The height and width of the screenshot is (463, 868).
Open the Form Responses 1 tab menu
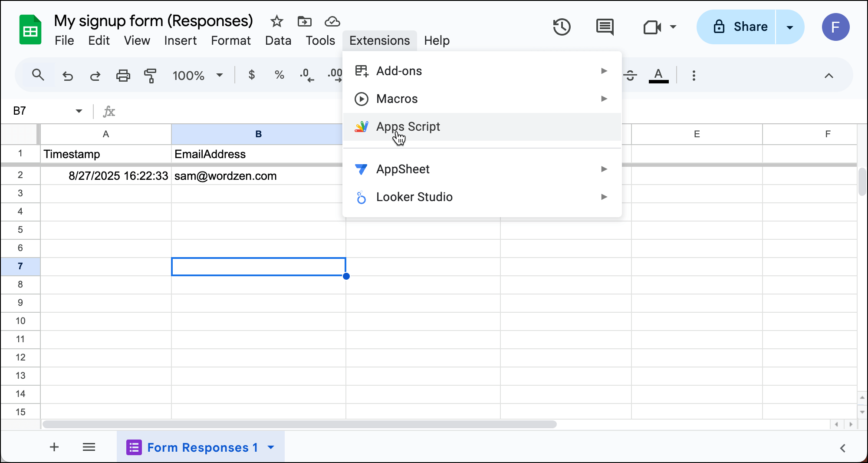pos(272,447)
